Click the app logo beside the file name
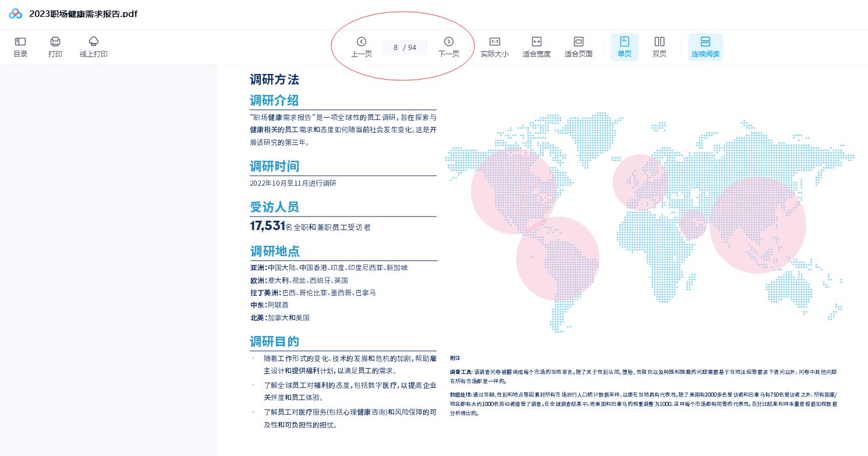This screenshot has width=868, height=456. coord(15,13)
